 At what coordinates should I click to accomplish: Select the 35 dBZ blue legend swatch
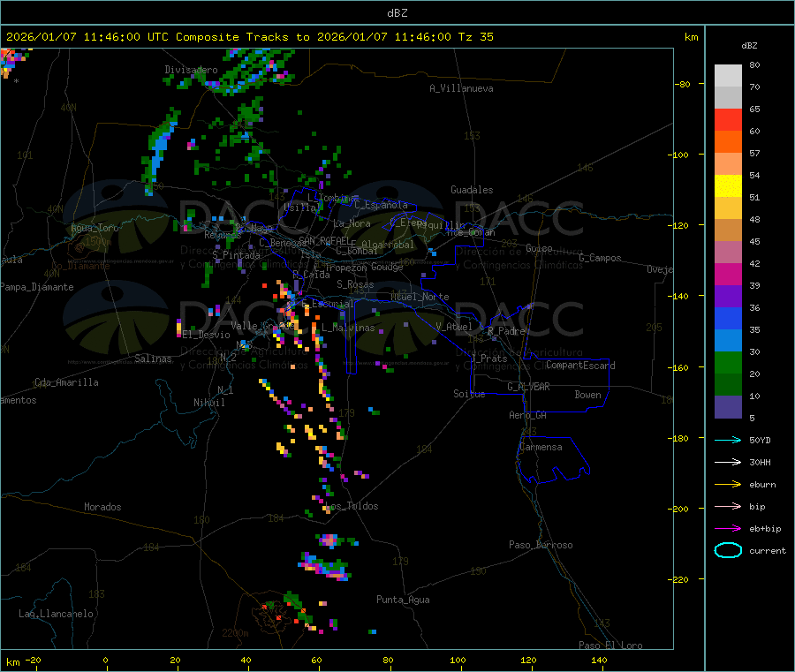click(x=728, y=318)
